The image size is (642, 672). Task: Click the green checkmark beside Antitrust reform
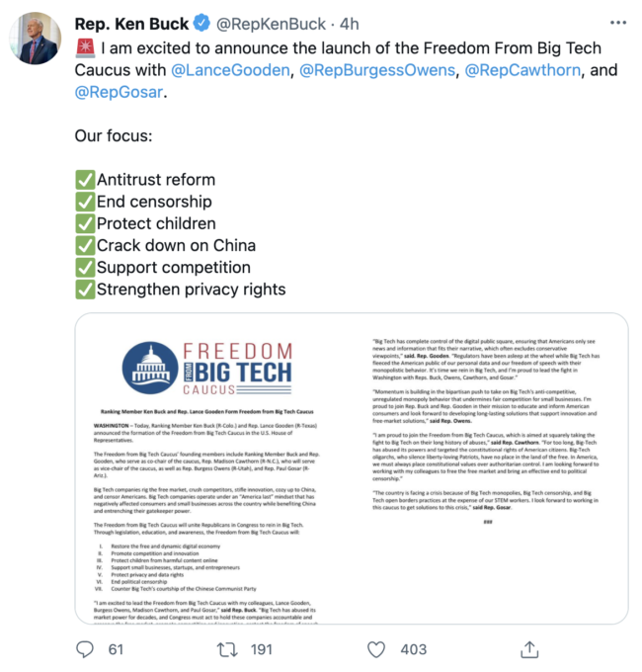point(85,180)
